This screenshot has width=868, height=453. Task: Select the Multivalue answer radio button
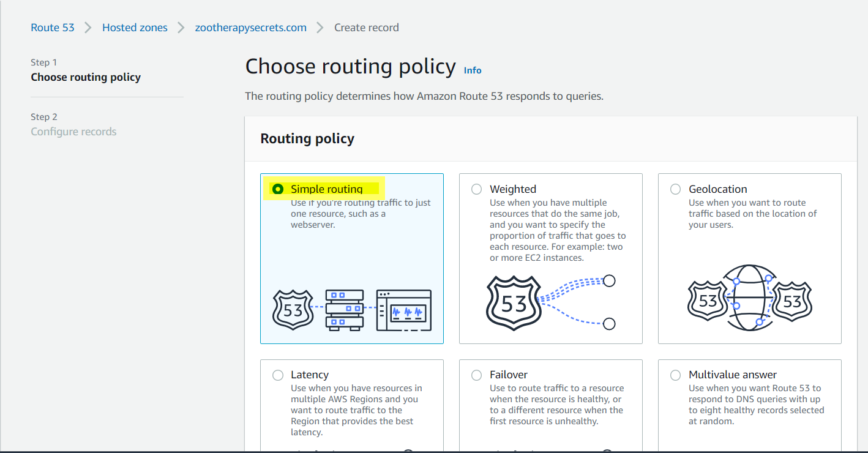point(676,375)
